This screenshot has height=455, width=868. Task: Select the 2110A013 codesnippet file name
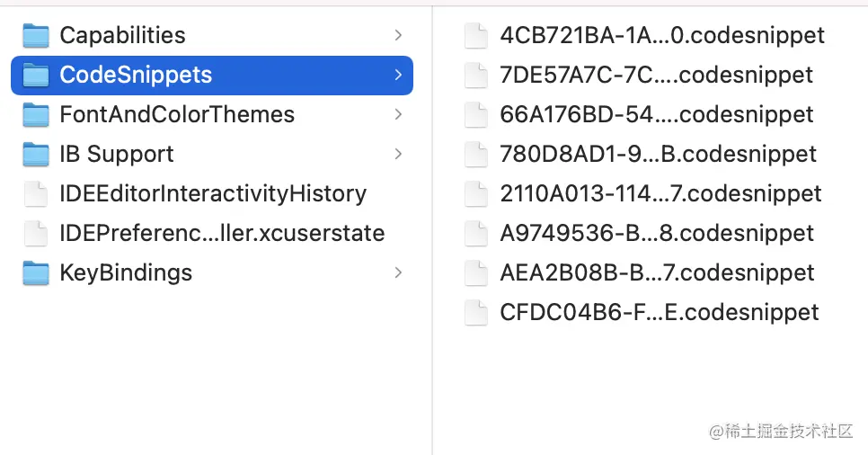pos(660,194)
